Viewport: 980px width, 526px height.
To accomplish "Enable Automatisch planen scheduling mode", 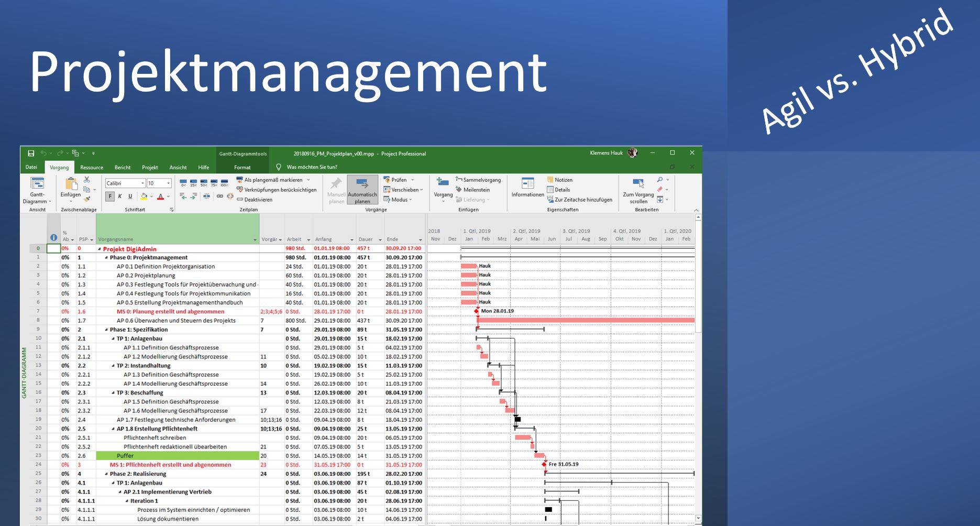I will (362, 190).
